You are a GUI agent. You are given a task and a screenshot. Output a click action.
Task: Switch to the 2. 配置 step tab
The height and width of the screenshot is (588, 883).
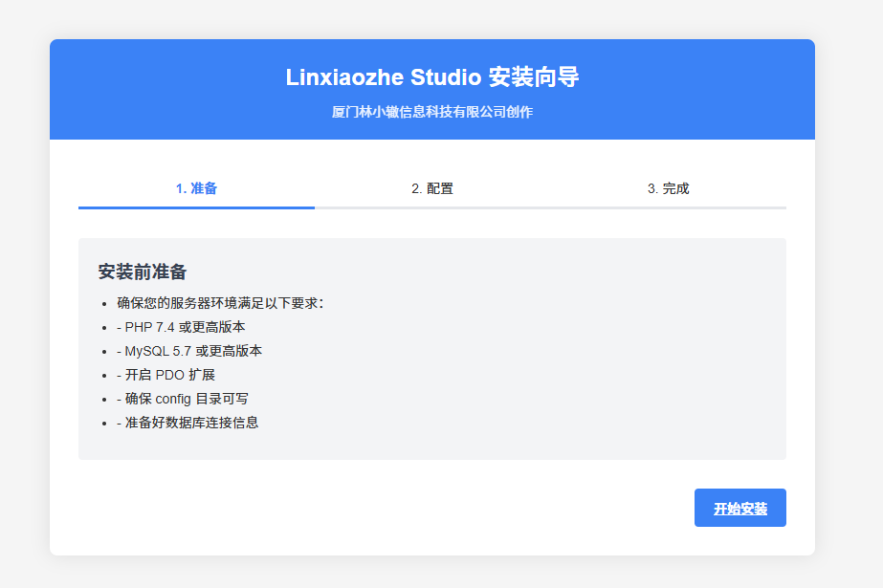point(432,188)
